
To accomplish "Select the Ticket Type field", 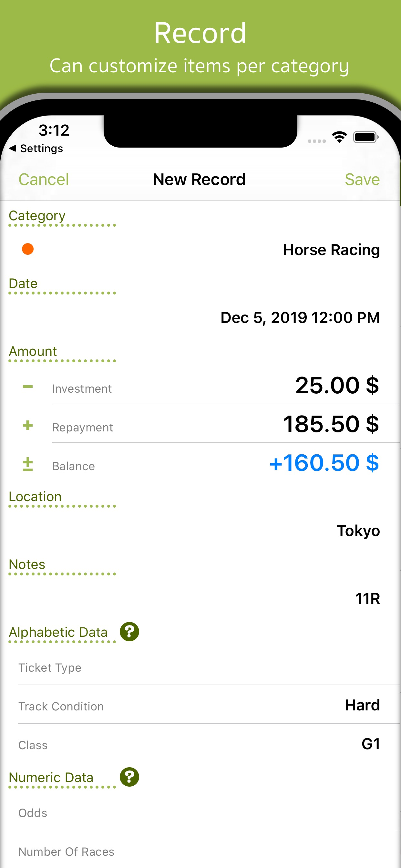I will pos(209,667).
